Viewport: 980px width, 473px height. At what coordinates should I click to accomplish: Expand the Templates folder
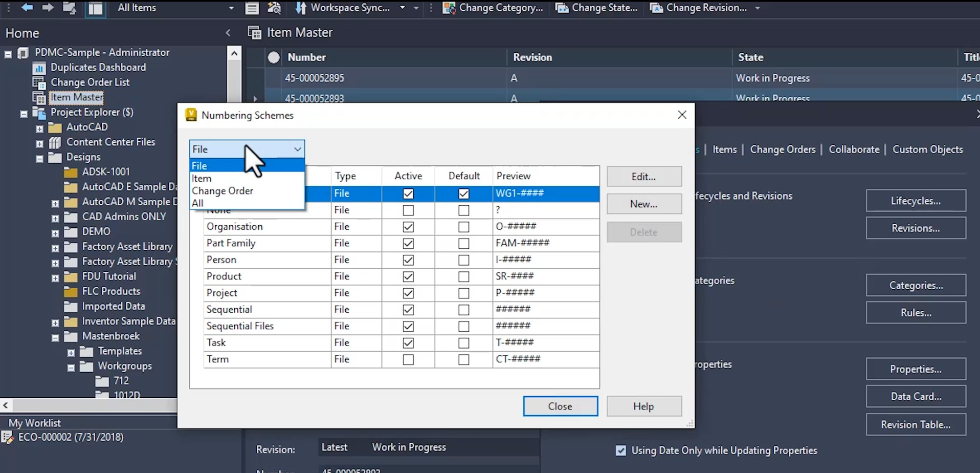[71, 352]
